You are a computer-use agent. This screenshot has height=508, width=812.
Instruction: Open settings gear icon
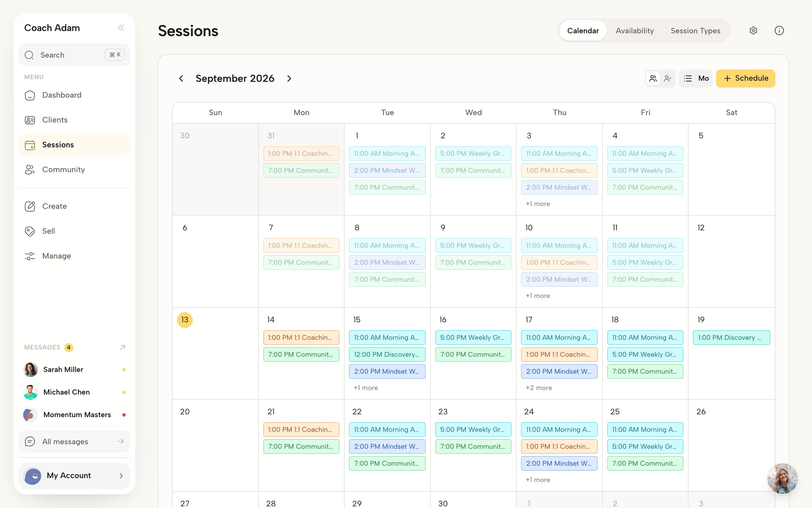pos(753,30)
